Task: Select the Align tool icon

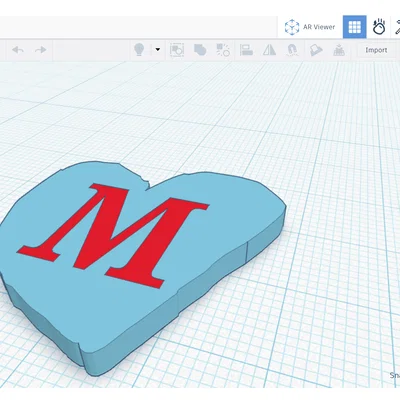Action: (x=246, y=50)
